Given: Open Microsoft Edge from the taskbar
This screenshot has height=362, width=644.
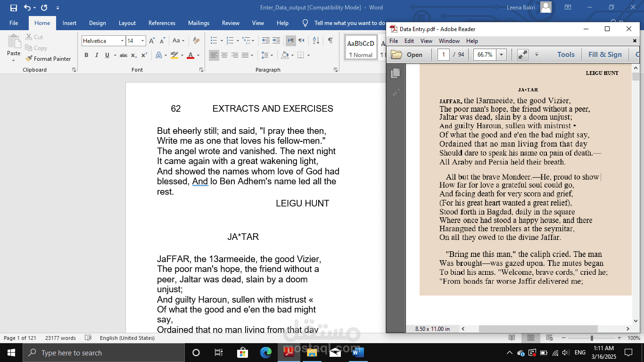Looking at the screenshot, I should (x=266, y=353).
